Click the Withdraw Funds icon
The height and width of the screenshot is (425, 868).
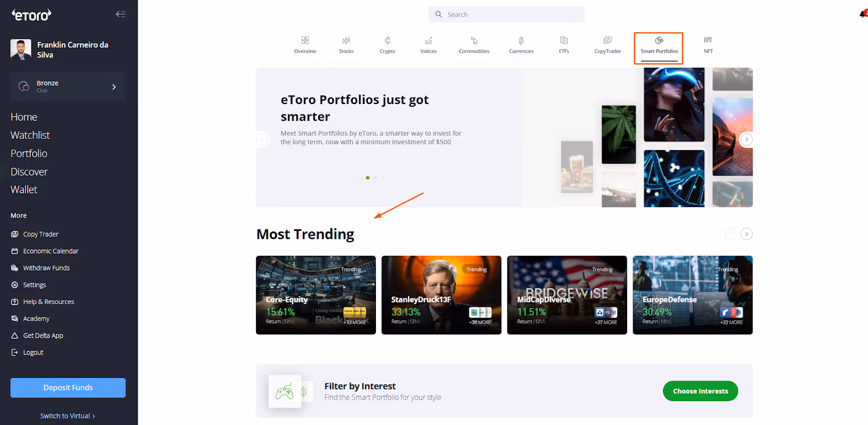tap(15, 268)
